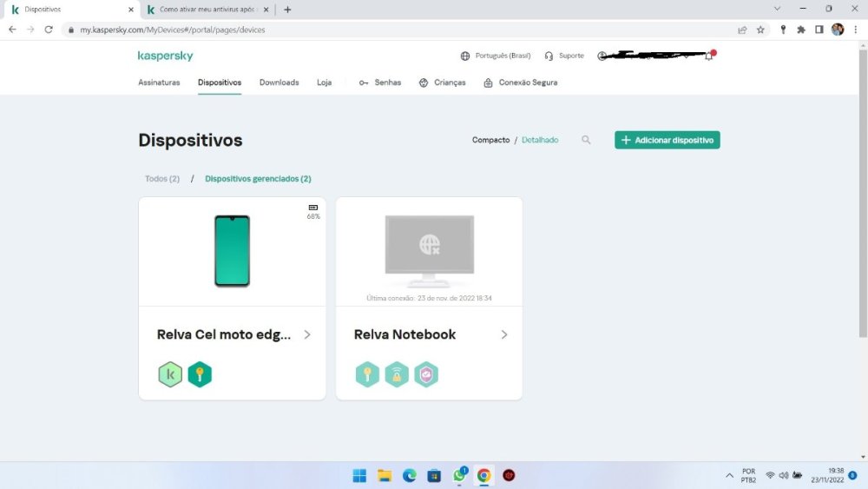The image size is (868, 489).
Task: Close the Dispositivos browser tab
Action: coord(131,10)
